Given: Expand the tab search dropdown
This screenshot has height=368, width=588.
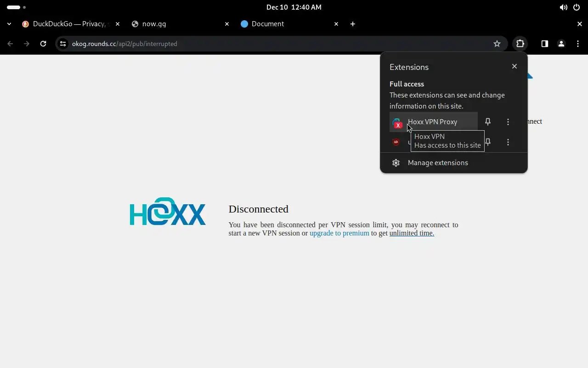Looking at the screenshot, I should pos(9,24).
